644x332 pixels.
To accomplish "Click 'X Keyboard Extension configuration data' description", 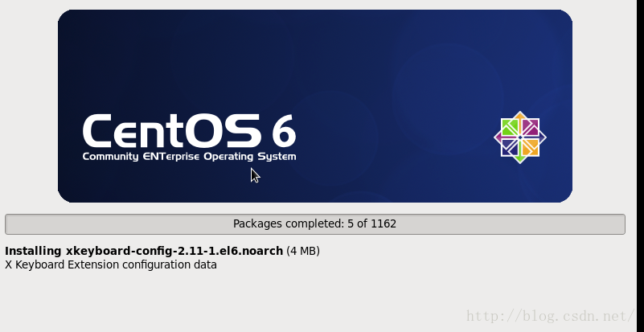I will 111,264.
